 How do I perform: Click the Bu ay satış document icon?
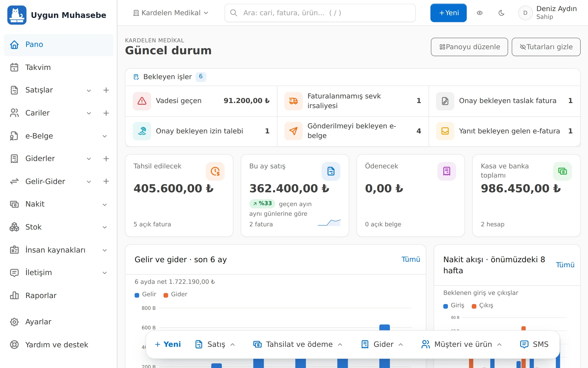coord(331,171)
